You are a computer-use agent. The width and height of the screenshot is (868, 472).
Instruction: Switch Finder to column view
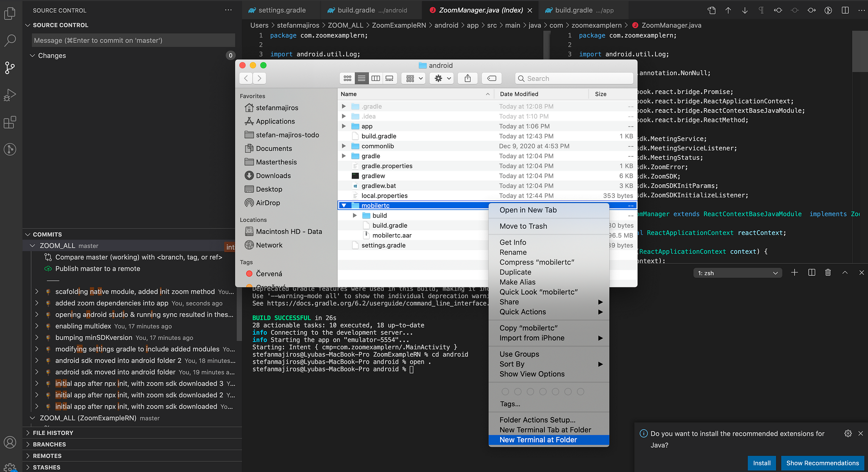(375, 78)
